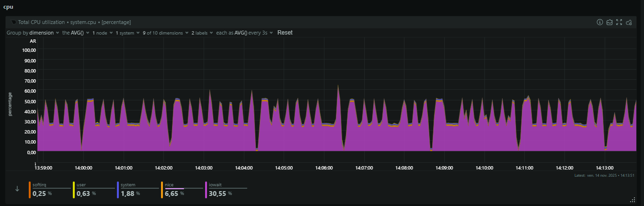This screenshot has height=206, width=644.
Task: Click the cpu section heading
Action: tap(8, 7)
